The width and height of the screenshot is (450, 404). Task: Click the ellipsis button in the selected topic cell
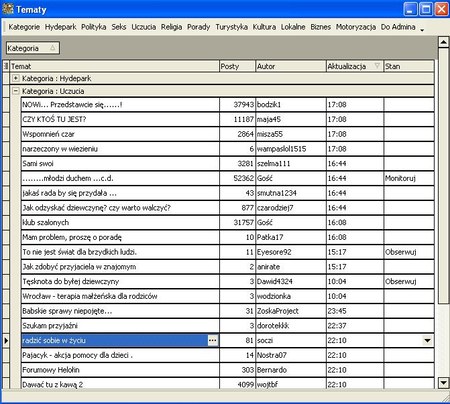click(213, 340)
